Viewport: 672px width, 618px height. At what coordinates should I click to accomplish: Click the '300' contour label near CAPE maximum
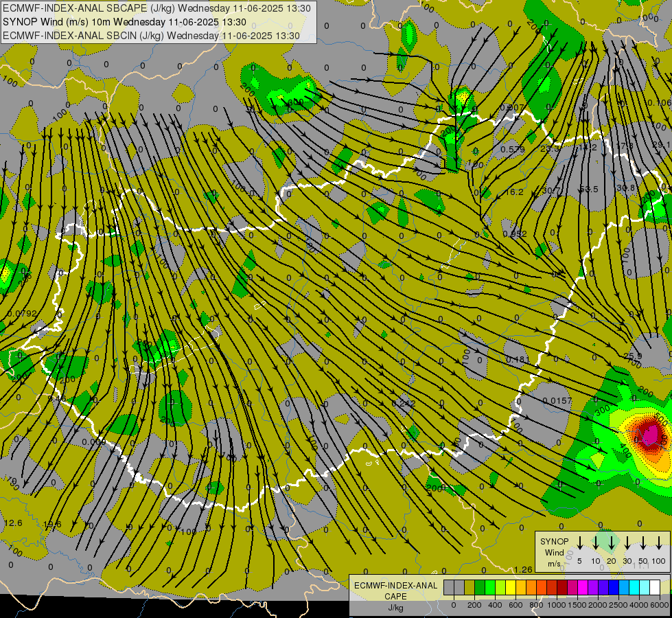click(603, 411)
